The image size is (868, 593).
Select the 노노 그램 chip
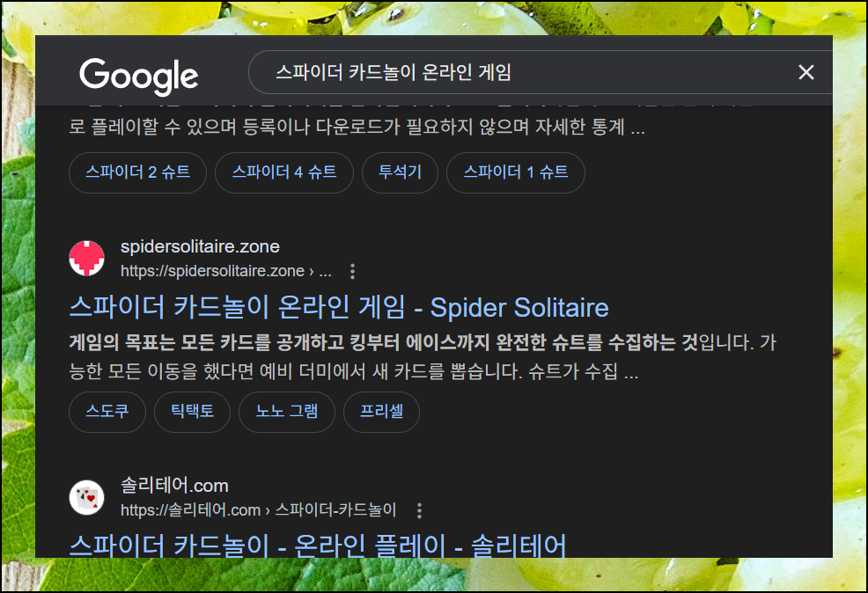pyautogui.click(x=287, y=412)
